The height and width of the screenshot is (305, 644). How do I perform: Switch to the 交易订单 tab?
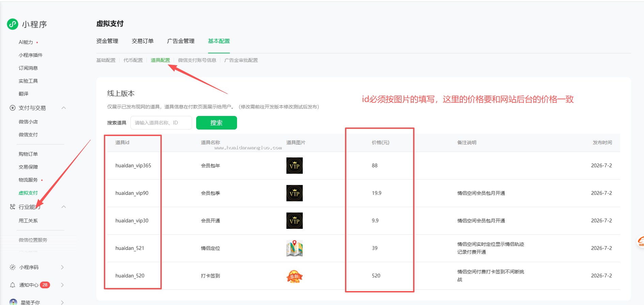point(143,41)
